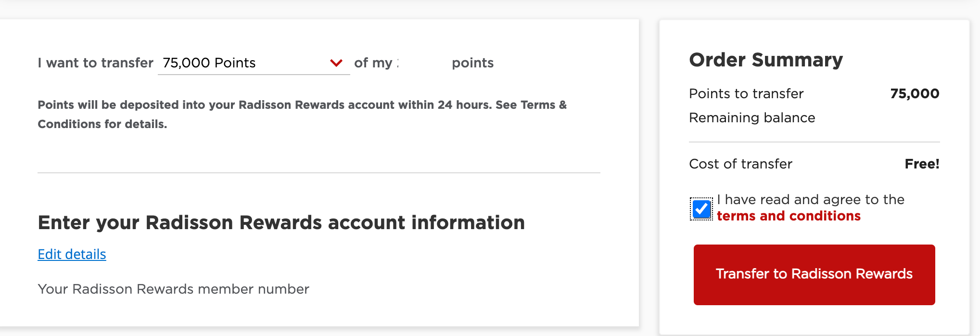Click the Cost of transfer label
Viewport: 980px width, 336px height.
pyautogui.click(x=740, y=164)
